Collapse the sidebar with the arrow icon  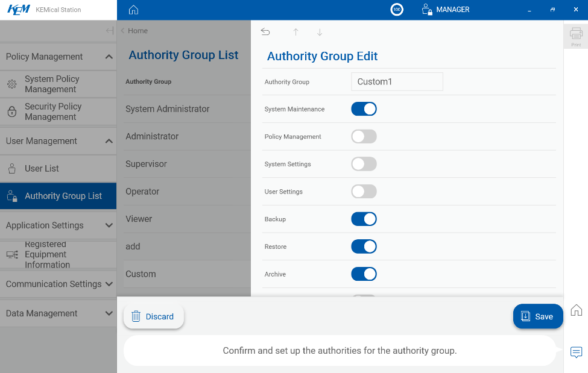(x=109, y=31)
